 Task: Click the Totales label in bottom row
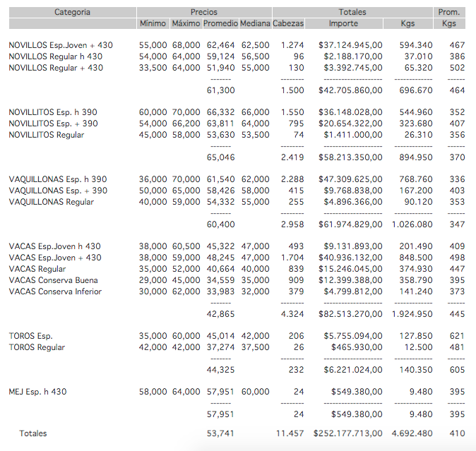pyautogui.click(x=33, y=433)
